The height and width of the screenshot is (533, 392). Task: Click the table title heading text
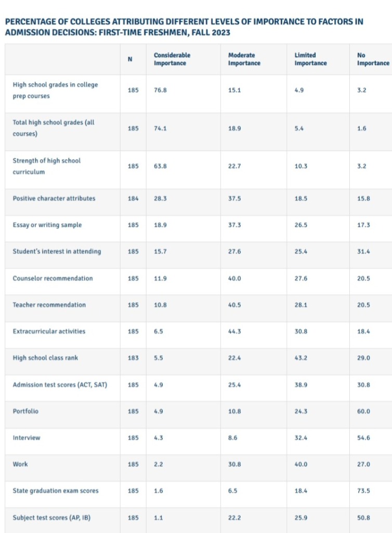point(184,27)
